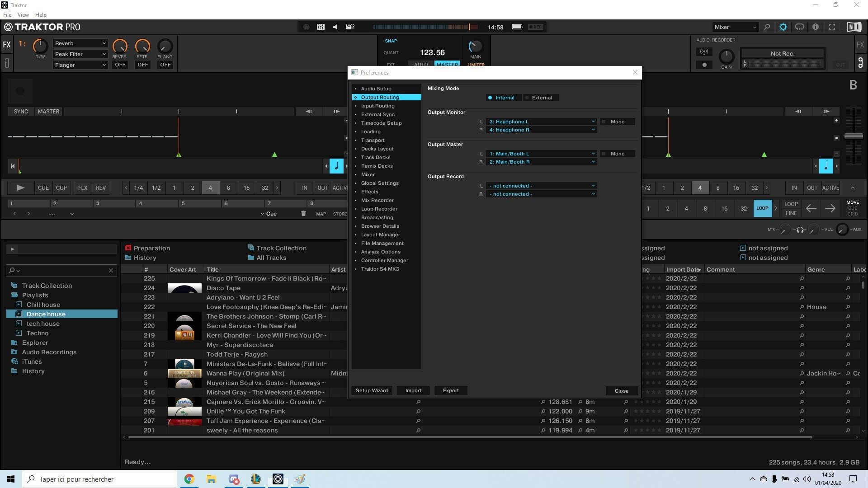Open the Peak Filter effect dropdown

(x=80, y=54)
